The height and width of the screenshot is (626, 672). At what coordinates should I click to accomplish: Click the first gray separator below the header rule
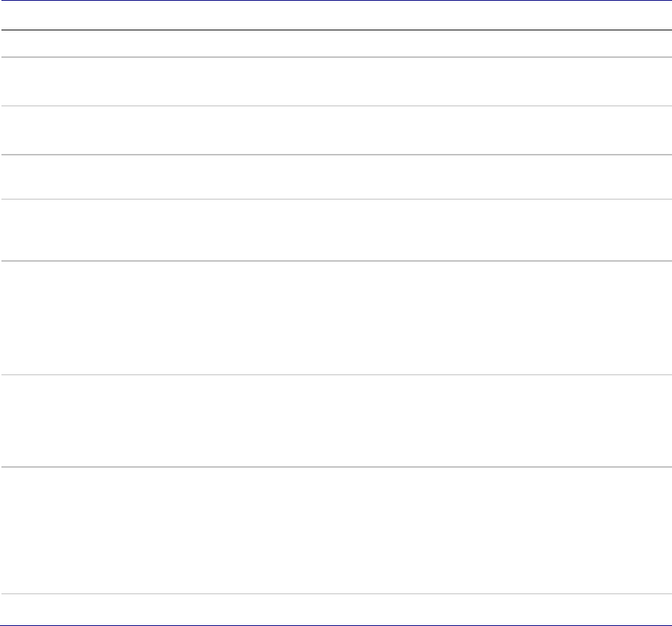tap(336, 57)
